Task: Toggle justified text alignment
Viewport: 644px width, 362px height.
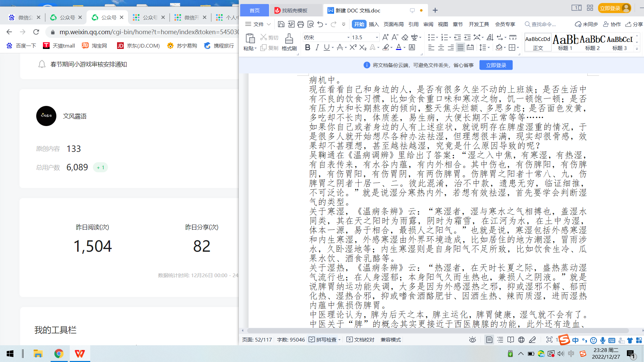Action: click(x=461, y=48)
